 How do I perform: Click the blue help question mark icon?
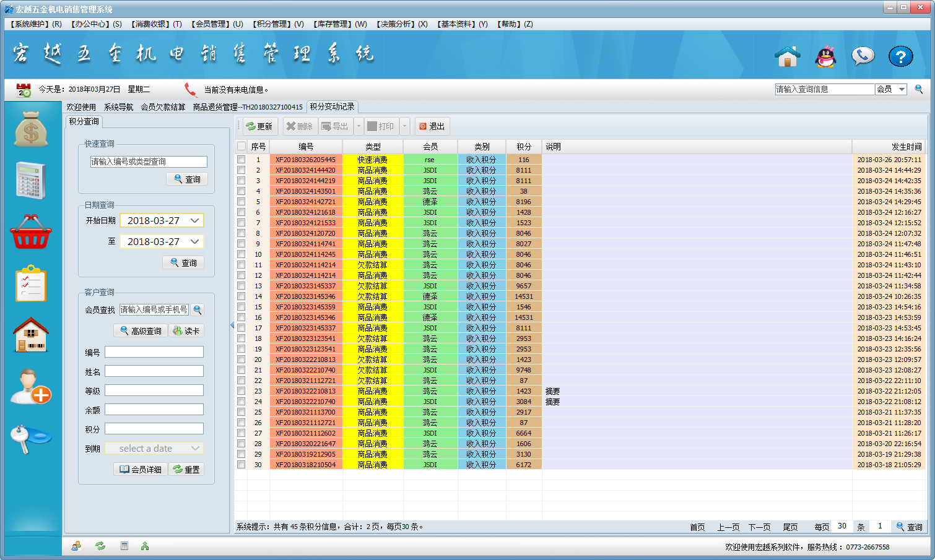900,56
